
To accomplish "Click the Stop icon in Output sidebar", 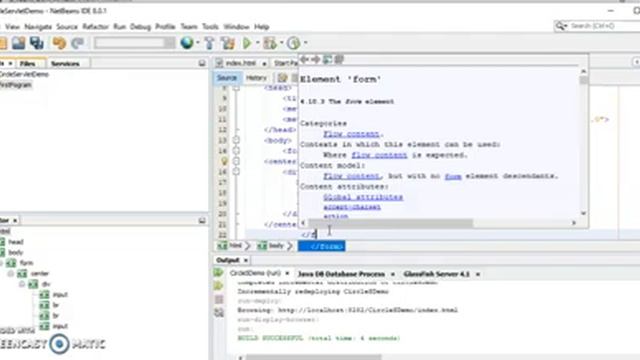I will pos(219,300).
